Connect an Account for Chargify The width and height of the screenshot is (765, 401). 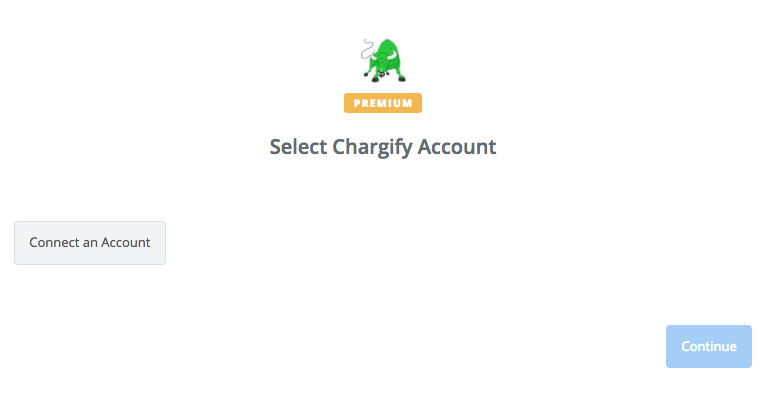90,243
